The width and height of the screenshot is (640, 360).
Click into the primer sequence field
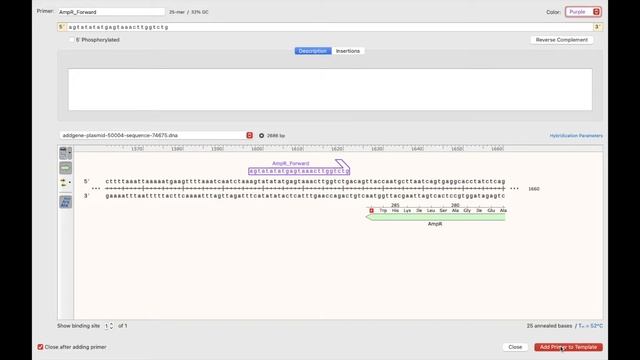pos(331,27)
